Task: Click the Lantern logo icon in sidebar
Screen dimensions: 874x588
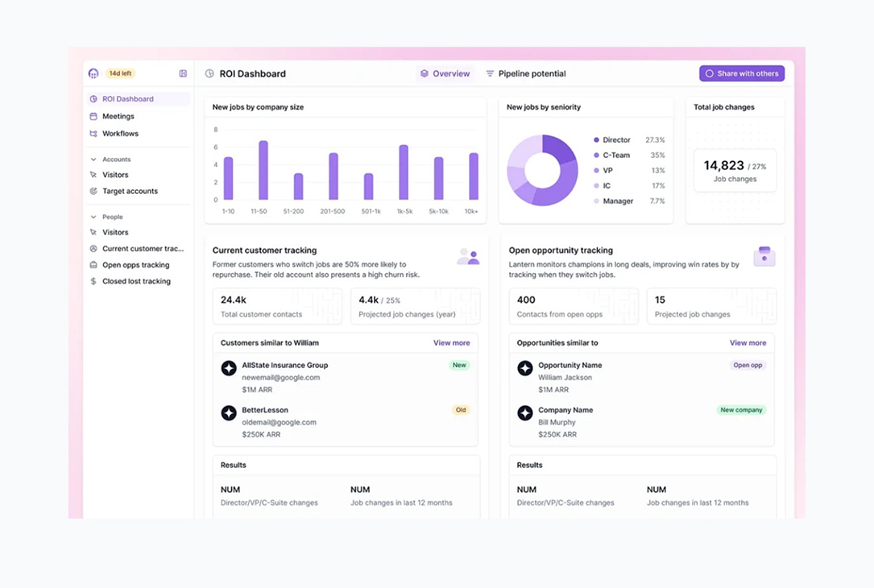Action: tap(93, 73)
